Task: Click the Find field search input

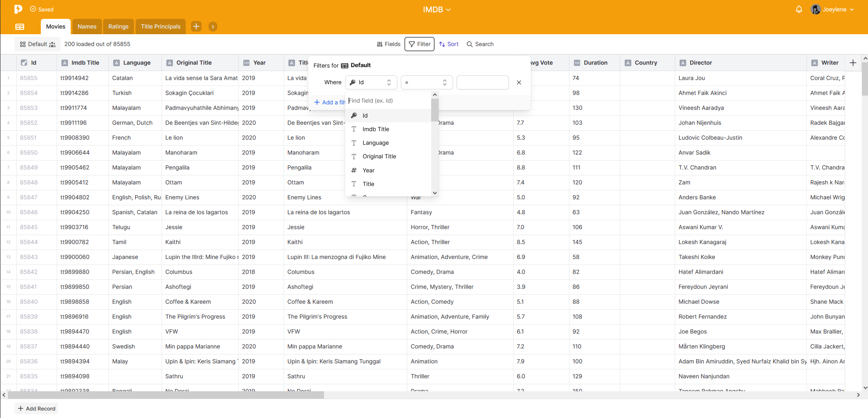Action: click(389, 100)
